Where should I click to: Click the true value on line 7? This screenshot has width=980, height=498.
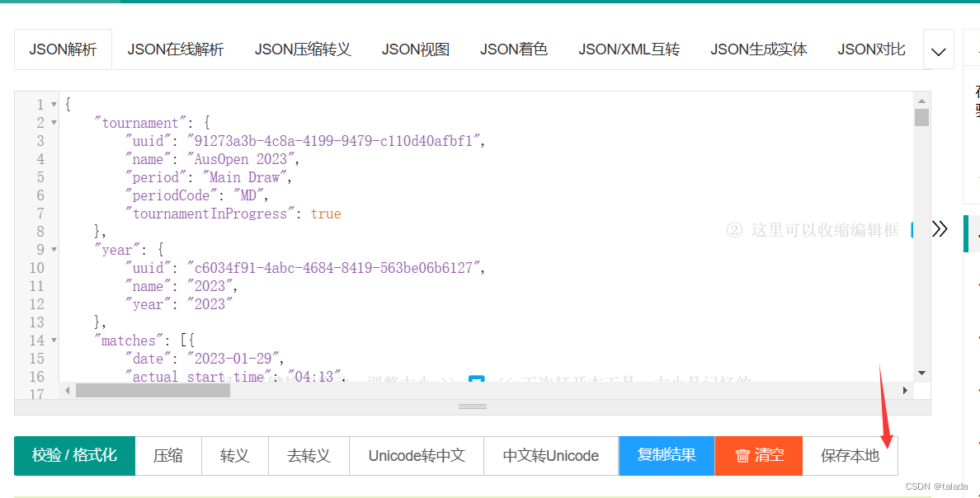tap(326, 214)
